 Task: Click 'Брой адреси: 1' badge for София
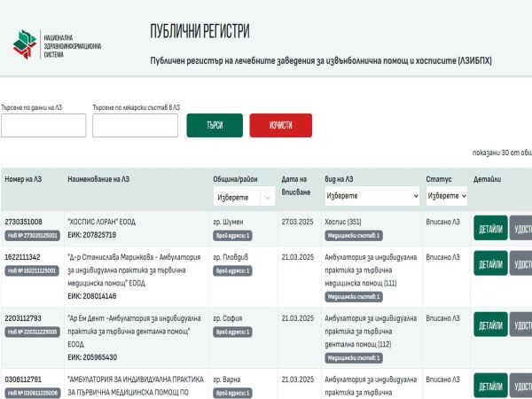click(233, 332)
